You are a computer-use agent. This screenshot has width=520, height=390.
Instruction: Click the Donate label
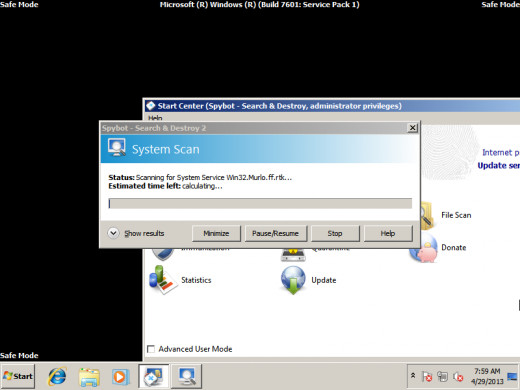tap(454, 247)
